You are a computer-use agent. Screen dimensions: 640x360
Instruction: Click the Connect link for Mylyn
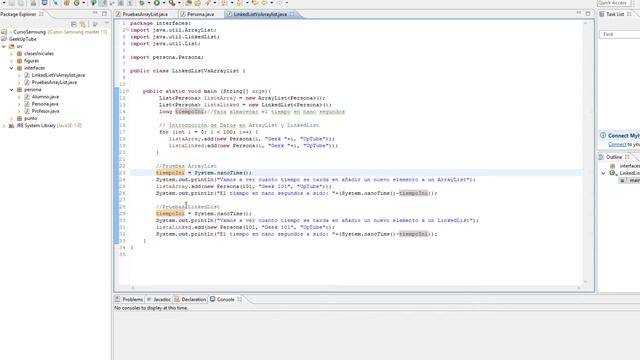click(617, 144)
